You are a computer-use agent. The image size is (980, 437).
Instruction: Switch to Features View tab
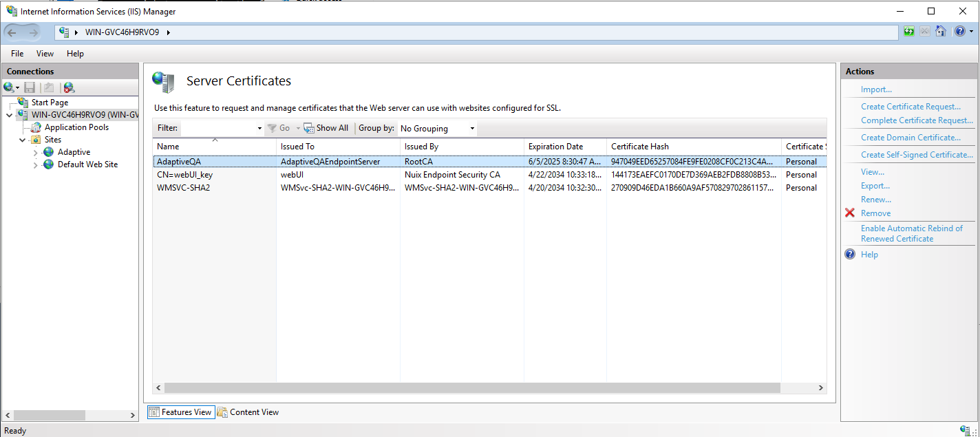pos(181,412)
